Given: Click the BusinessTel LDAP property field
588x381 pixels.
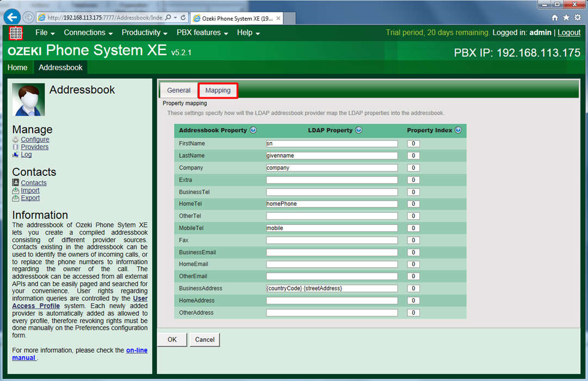Looking at the screenshot, I should pyautogui.click(x=332, y=192).
